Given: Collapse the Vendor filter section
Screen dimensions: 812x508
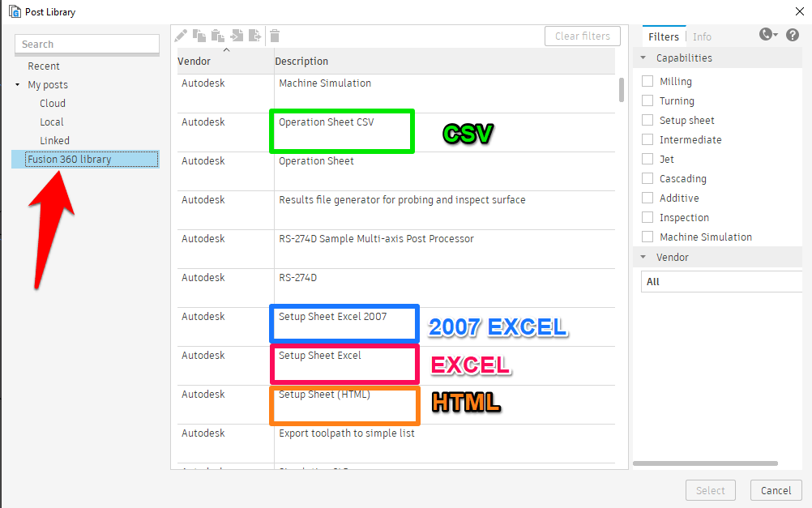Looking at the screenshot, I should (x=642, y=257).
